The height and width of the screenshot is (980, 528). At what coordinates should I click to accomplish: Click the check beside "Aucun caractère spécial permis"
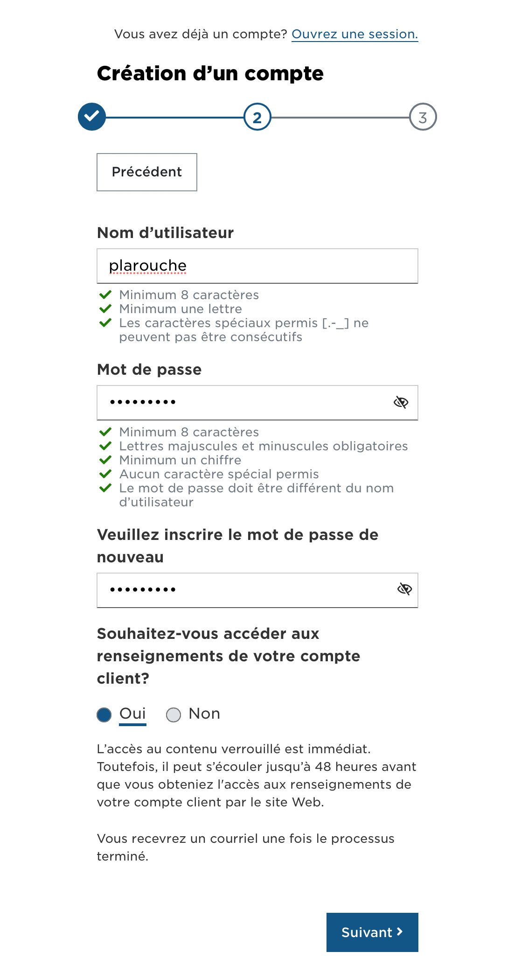(105, 474)
